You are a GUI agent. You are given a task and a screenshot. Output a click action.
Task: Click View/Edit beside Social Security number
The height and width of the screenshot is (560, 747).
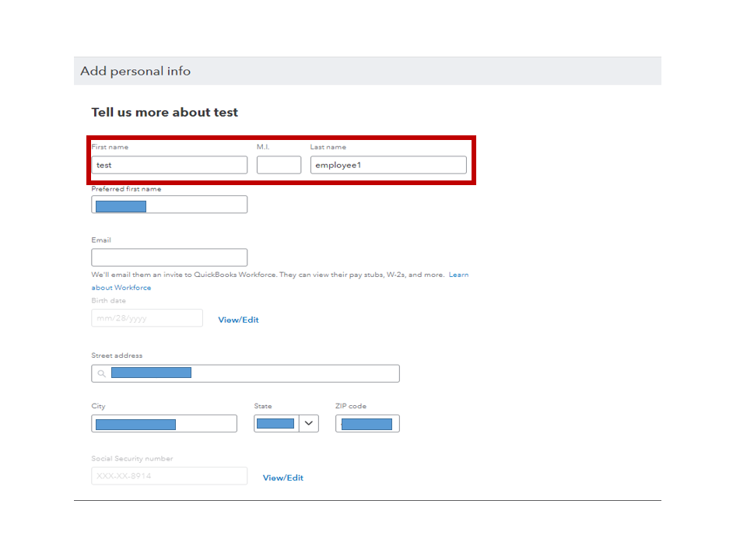pos(283,478)
